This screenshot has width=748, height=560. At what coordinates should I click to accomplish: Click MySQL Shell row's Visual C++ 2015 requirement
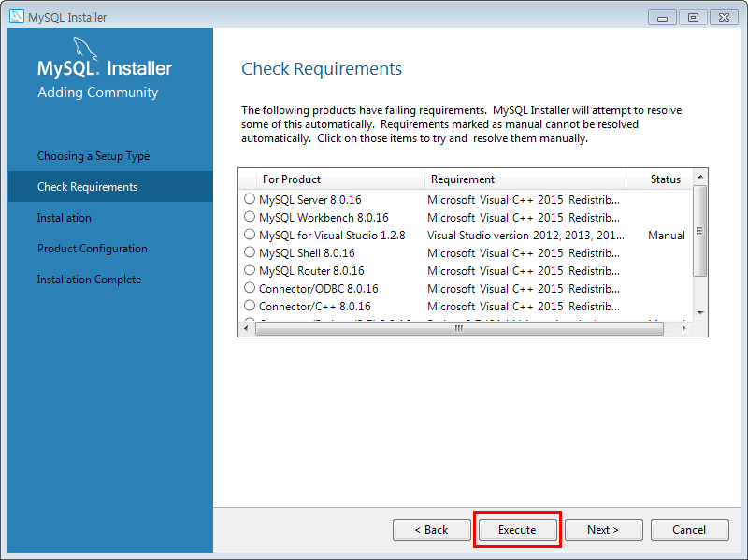pos(524,252)
